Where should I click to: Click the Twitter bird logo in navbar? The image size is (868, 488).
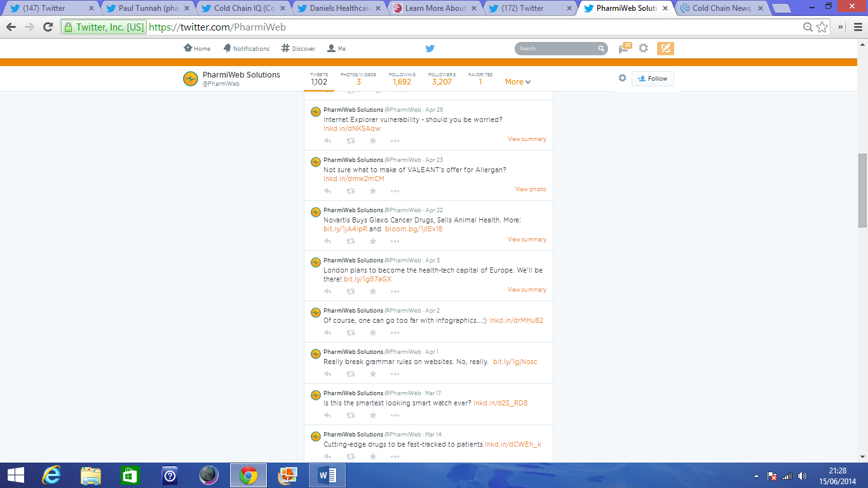click(x=430, y=48)
